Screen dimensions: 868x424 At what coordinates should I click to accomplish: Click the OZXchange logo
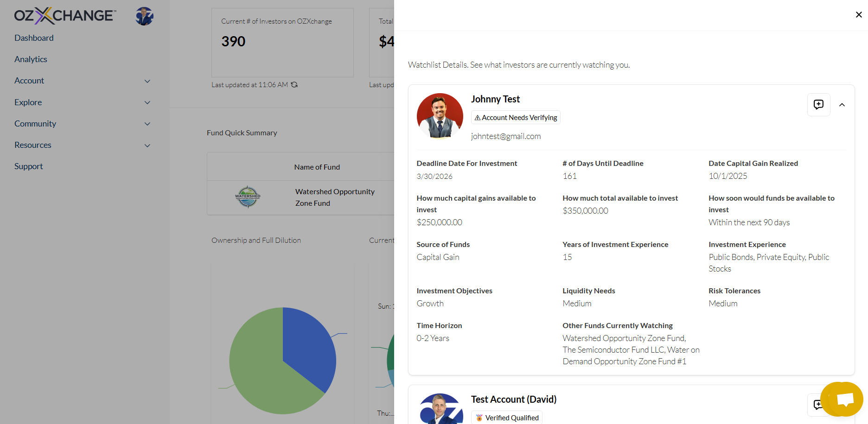pyautogui.click(x=65, y=16)
